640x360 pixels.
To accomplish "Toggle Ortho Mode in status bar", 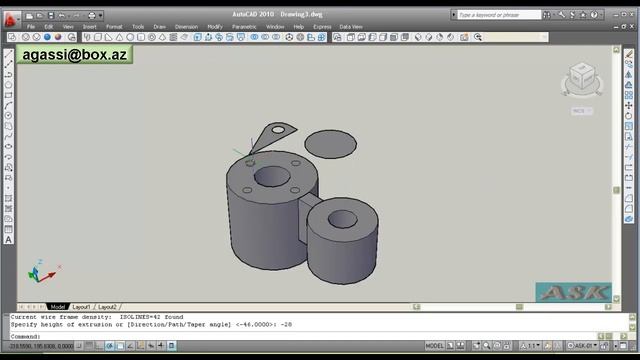I will coord(99,346).
